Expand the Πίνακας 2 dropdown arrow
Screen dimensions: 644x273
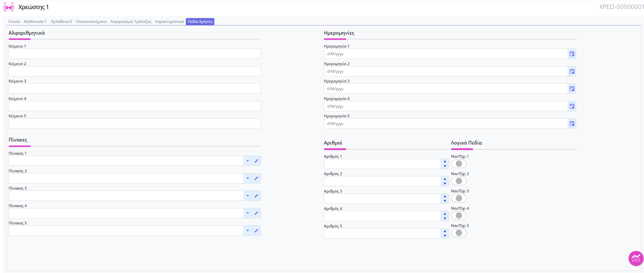[248, 178]
